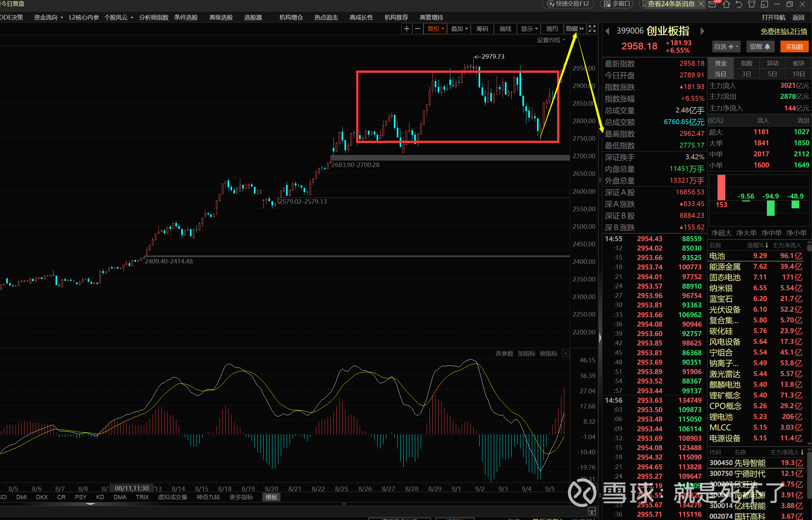Zoom in chart with plus icon
Viewport: 812px width, 520px height.
click(x=406, y=29)
